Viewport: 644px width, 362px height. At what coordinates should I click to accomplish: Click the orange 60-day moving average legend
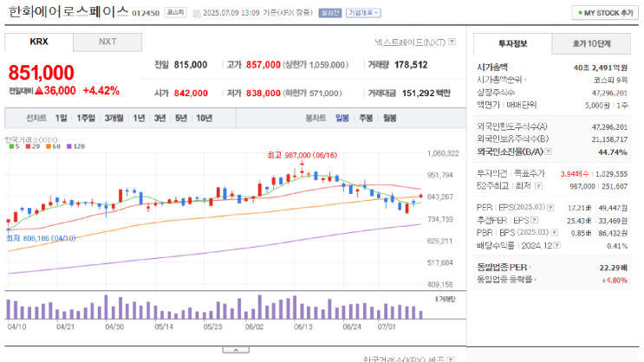coord(53,146)
